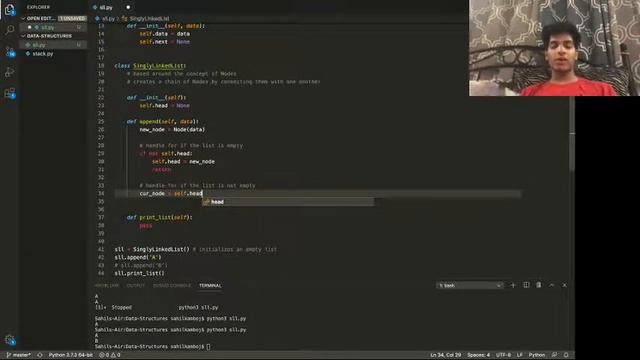Screen dimensions: 640x360
Task: Select the Python interpreter in status bar
Action: pyautogui.click(x=71, y=355)
